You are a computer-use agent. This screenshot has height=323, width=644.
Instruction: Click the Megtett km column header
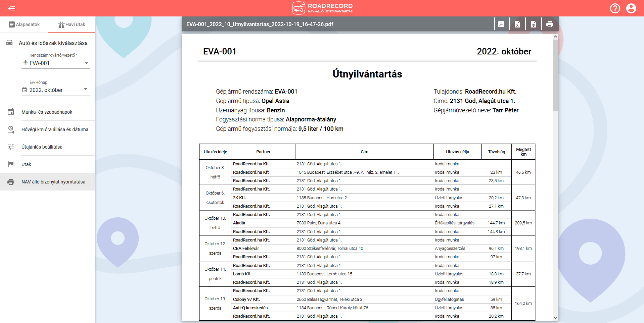coord(523,152)
